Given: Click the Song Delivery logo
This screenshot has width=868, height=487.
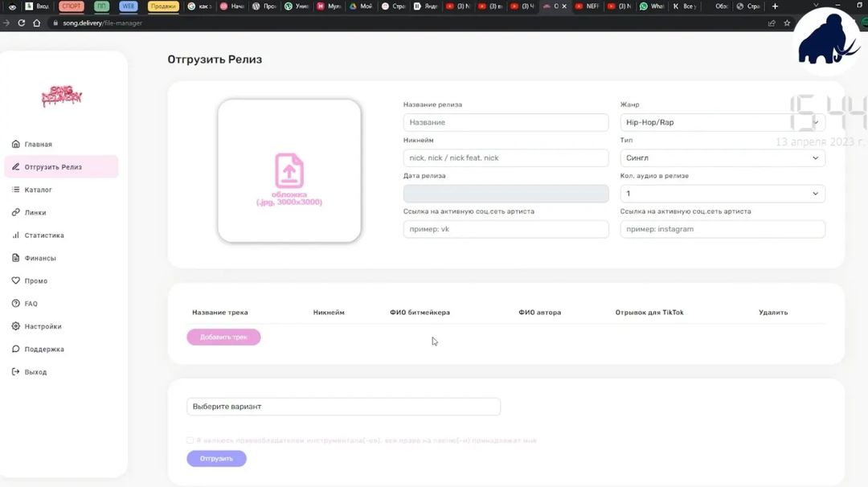Looking at the screenshot, I should click(61, 96).
